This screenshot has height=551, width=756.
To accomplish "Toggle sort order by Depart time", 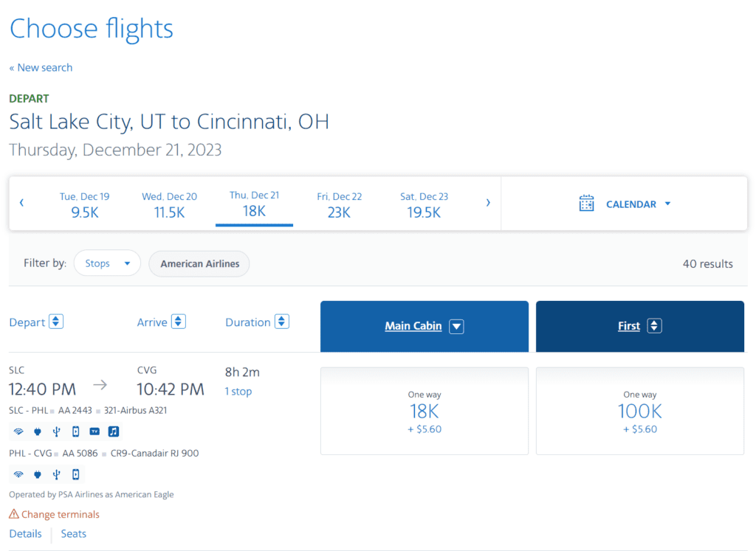I will coord(56,322).
